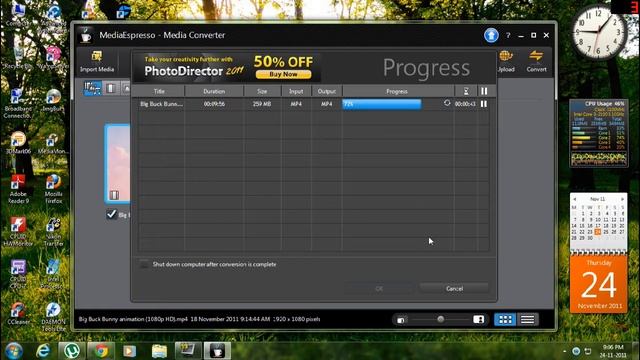This screenshot has height=360, width=640.
Task: Click the hourglass time column header
Action: (x=466, y=91)
